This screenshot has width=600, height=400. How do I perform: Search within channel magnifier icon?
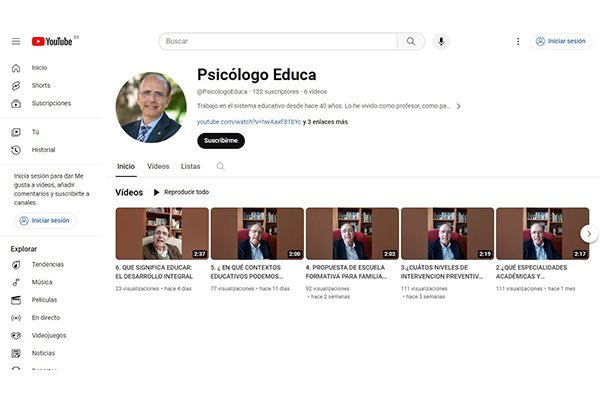point(220,167)
